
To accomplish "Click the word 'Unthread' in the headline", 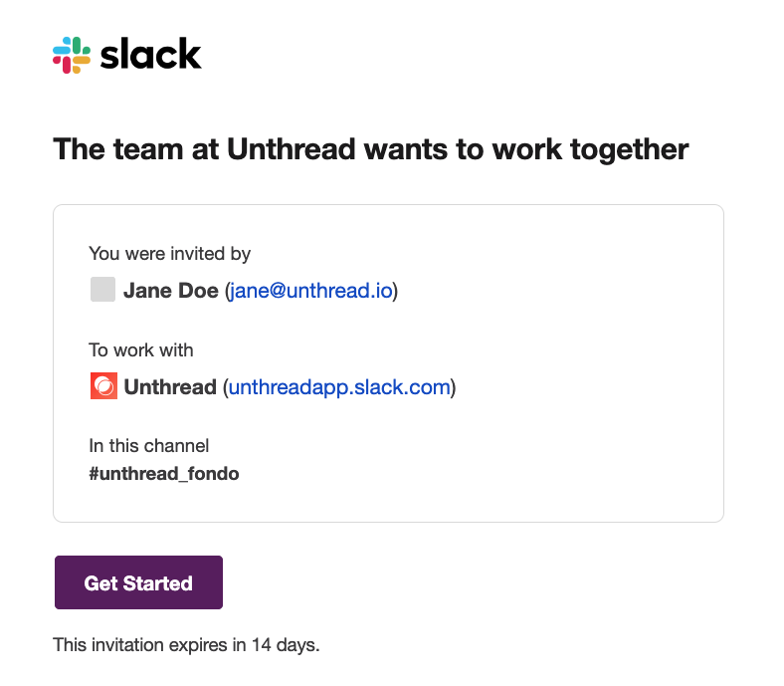I will point(291,149).
